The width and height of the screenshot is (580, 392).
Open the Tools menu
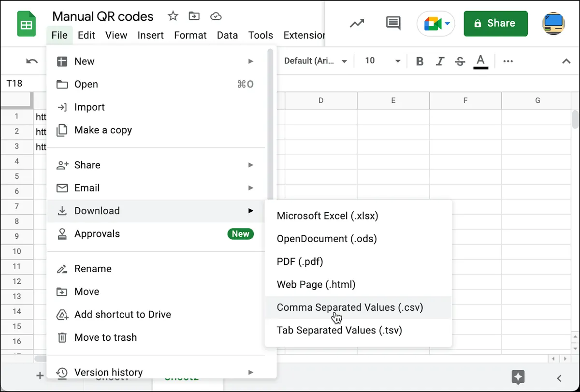point(261,35)
